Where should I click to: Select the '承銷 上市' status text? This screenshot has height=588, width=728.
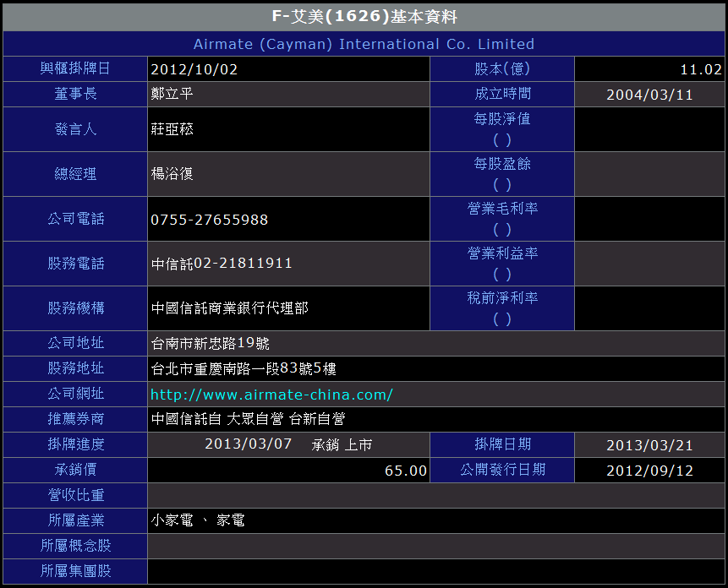[342, 444]
